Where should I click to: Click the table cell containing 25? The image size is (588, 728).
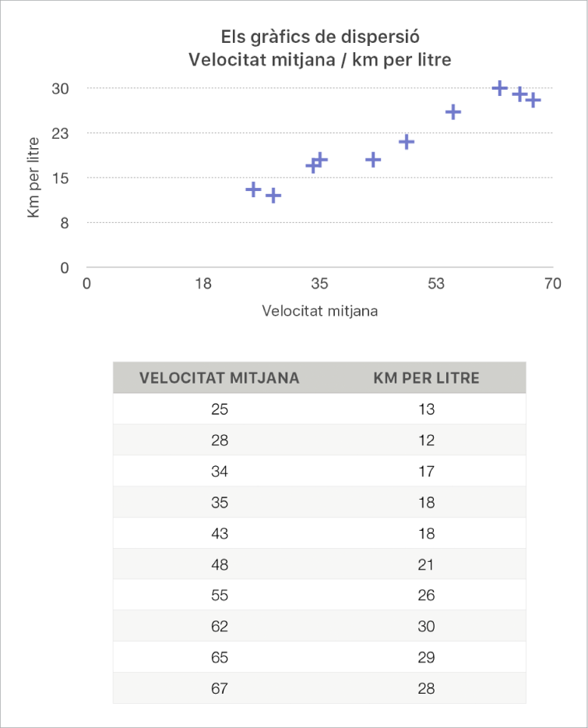[220, 409]
